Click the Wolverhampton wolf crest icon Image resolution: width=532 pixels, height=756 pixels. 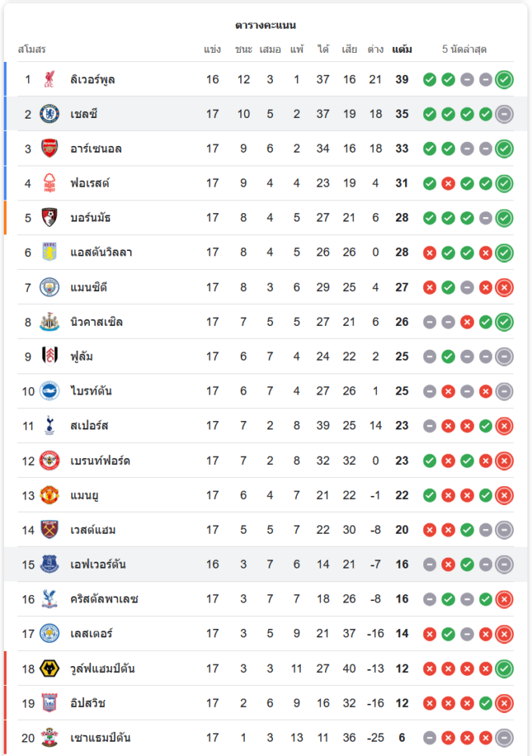pyautogui.click(x=49, y=668)
